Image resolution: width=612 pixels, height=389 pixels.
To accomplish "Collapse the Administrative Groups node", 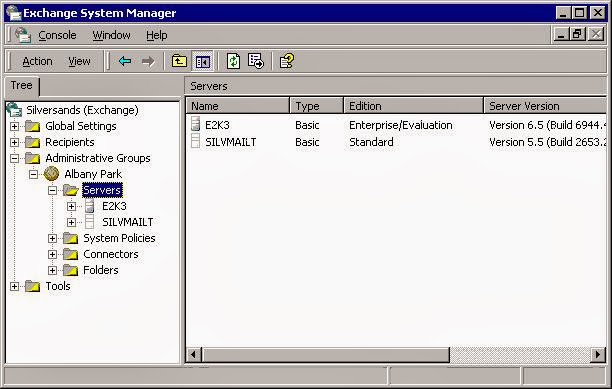I will click(x=14, y=158).
